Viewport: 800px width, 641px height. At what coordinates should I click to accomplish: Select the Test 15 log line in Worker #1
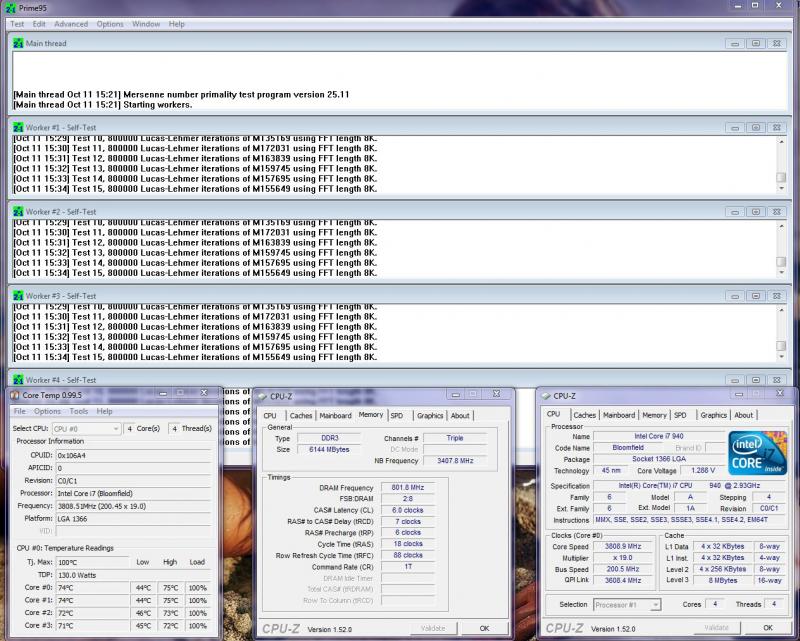(x=195, y=189)
